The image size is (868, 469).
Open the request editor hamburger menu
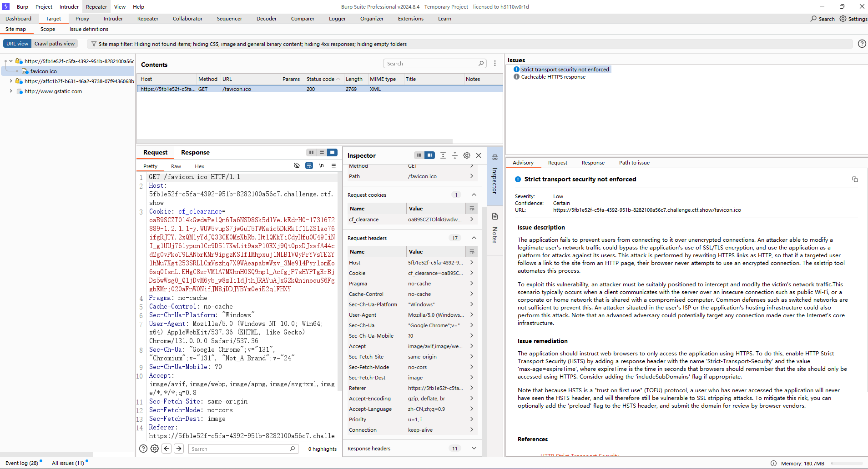tap(333, 166)
